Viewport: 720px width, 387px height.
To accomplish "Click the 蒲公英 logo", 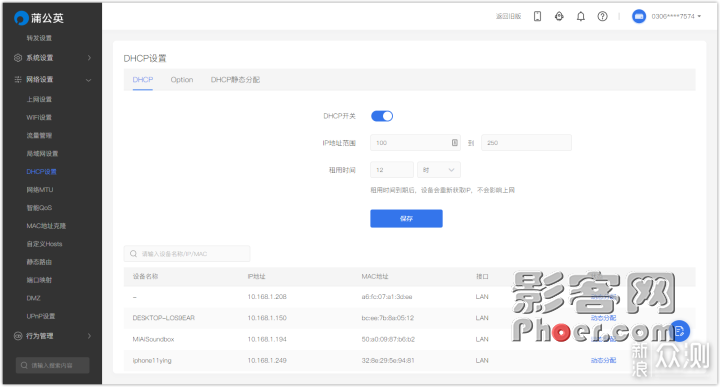I will click(39, 18).
